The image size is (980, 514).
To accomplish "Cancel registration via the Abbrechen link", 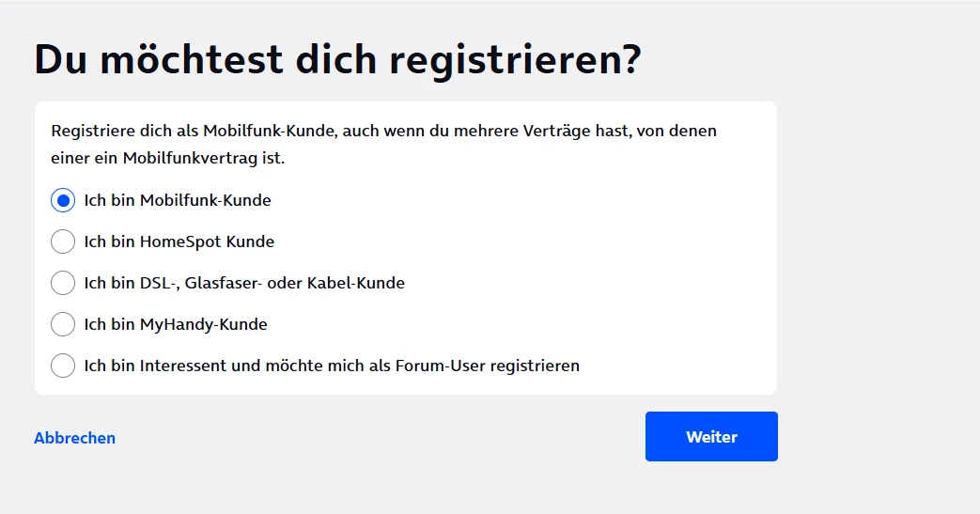I will click(x=74, y=438).
